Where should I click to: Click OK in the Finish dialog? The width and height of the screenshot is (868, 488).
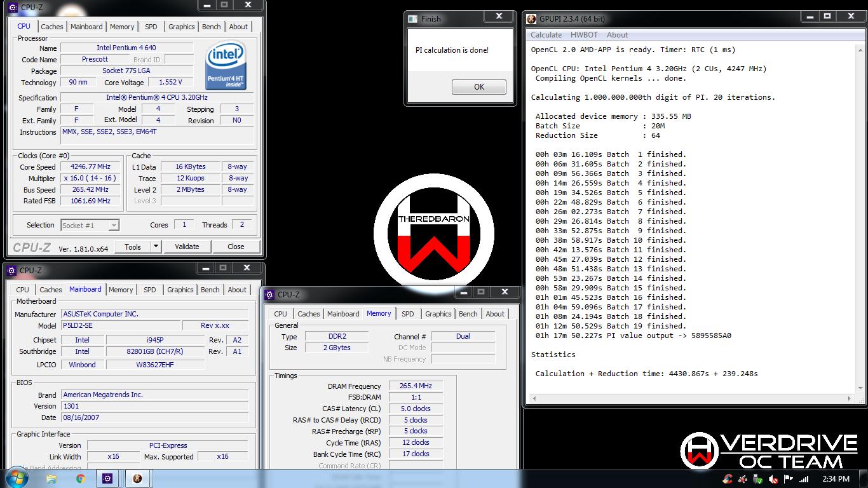point(479,87)
